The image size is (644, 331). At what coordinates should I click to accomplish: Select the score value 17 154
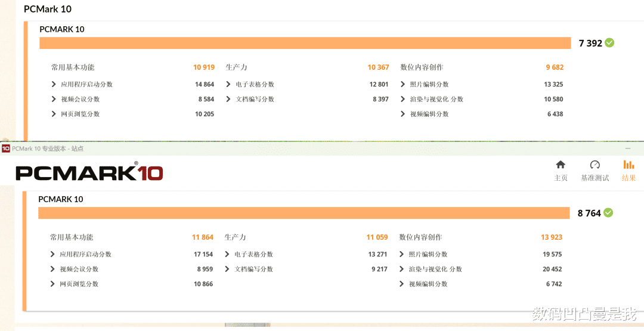203,254
